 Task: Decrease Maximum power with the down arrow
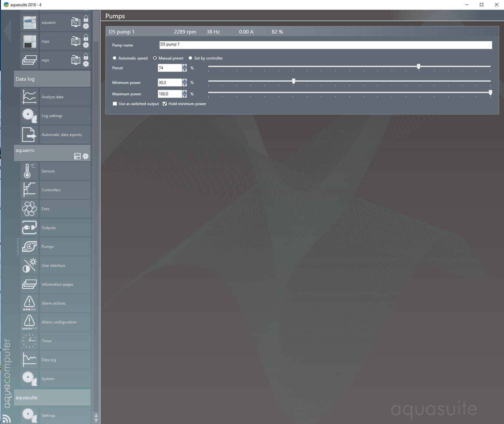[185, 96]
